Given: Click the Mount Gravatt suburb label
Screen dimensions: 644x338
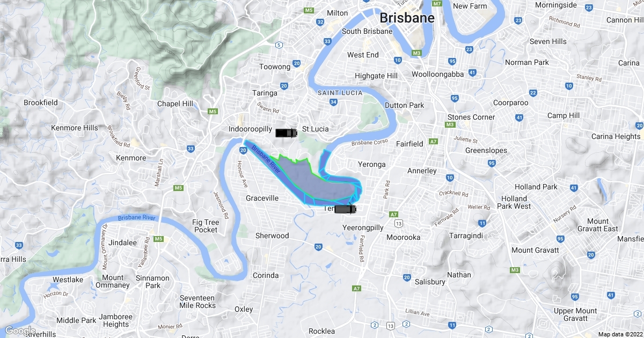Looking at the screenshot, I should tap(535, 250).
